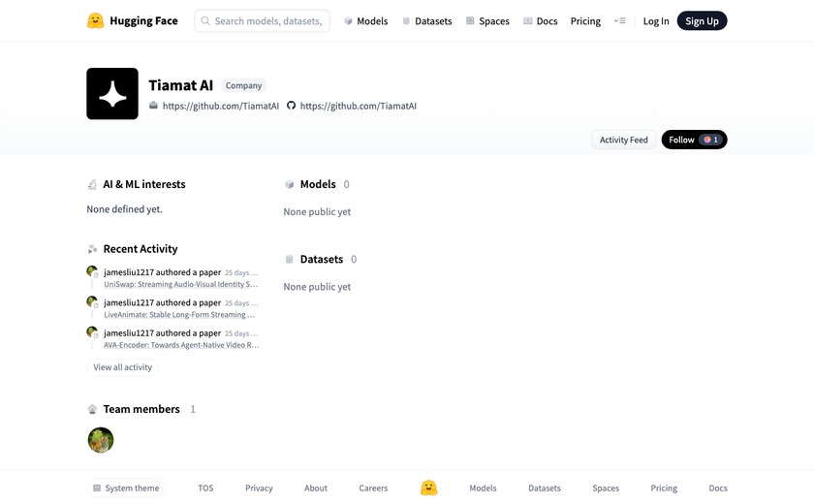Open LiveAnimate: Stable Long-Form Streaming paper

179,315
